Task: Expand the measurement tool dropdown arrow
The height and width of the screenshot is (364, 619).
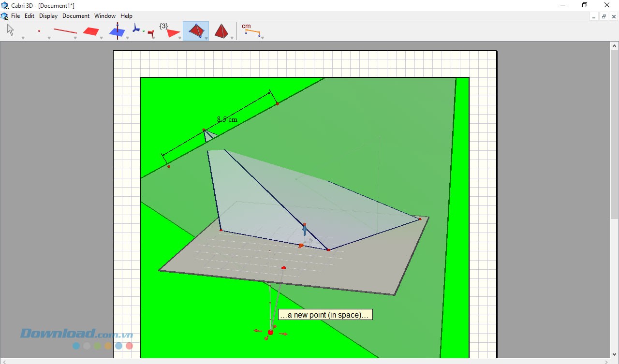Action: (x=262, y=38)
